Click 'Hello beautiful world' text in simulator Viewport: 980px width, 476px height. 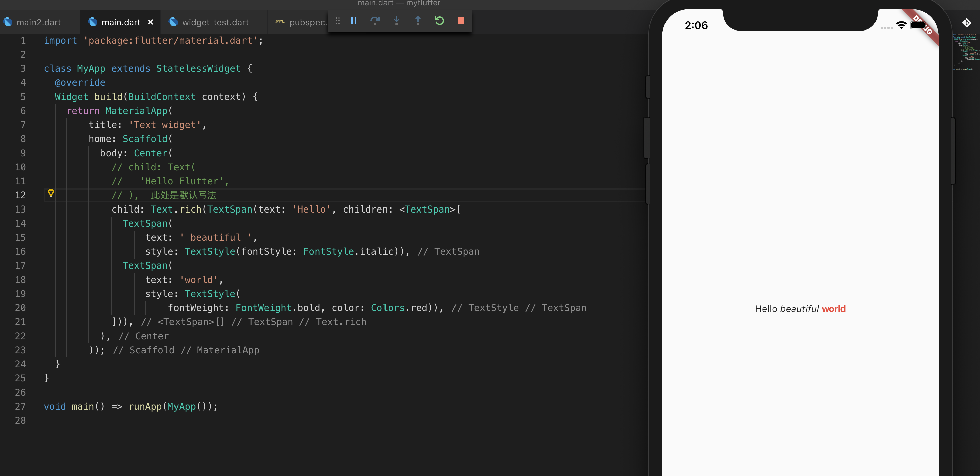coord(800,309)
